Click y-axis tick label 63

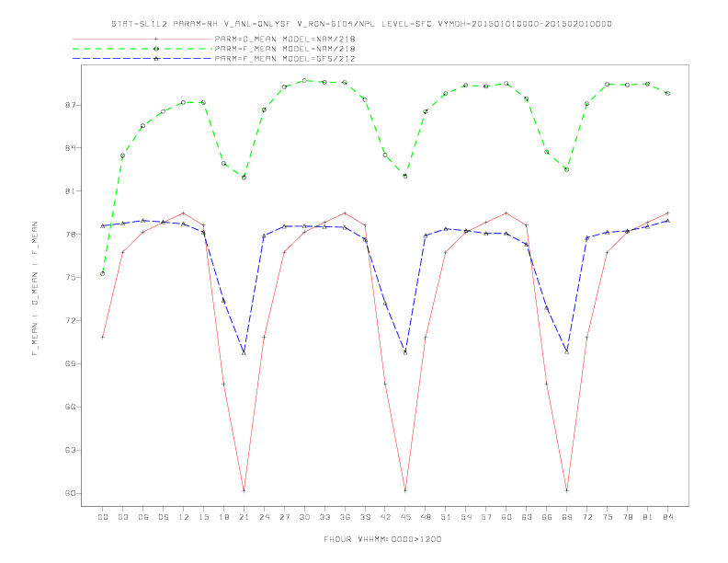pos(70,450)
